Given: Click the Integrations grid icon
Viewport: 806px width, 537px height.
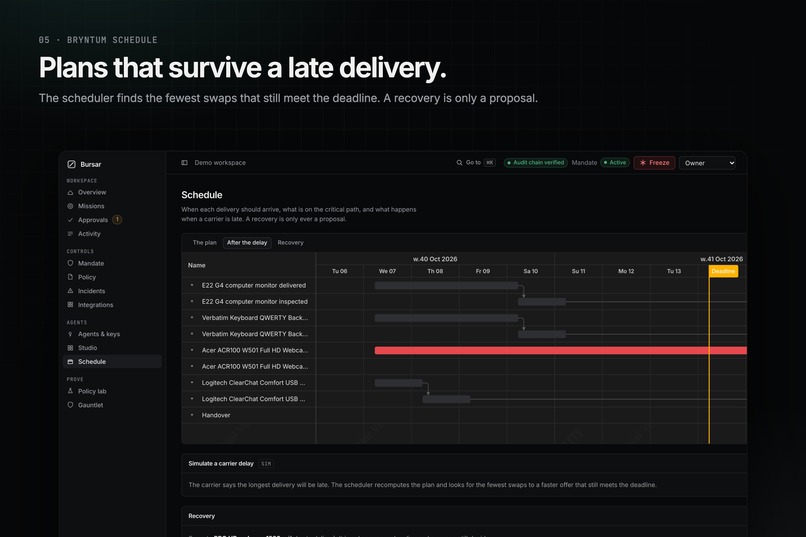Looking at the screenshot, I should [70, 305].
